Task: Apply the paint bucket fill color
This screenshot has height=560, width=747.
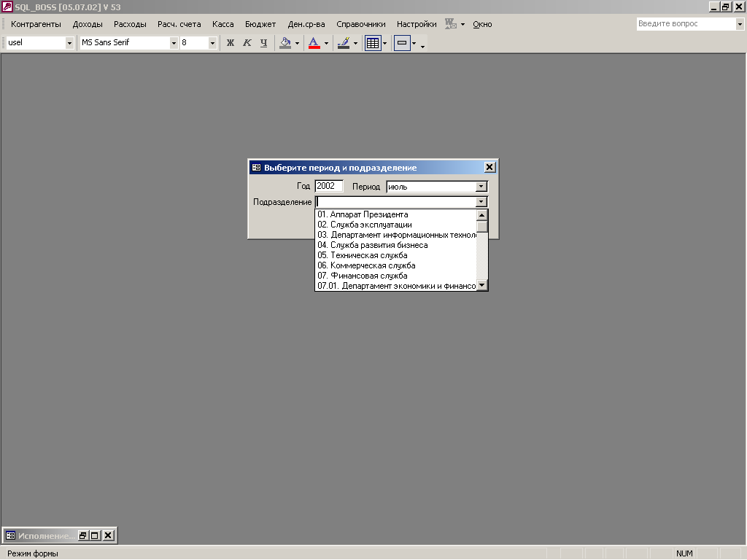Action: (285, 43)
